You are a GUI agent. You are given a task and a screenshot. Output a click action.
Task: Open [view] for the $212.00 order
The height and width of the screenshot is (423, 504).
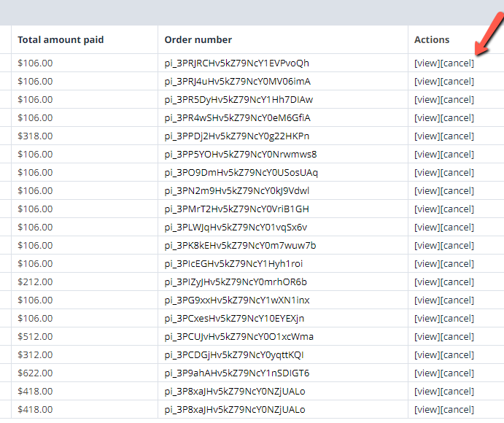click(x=427, y=282)
